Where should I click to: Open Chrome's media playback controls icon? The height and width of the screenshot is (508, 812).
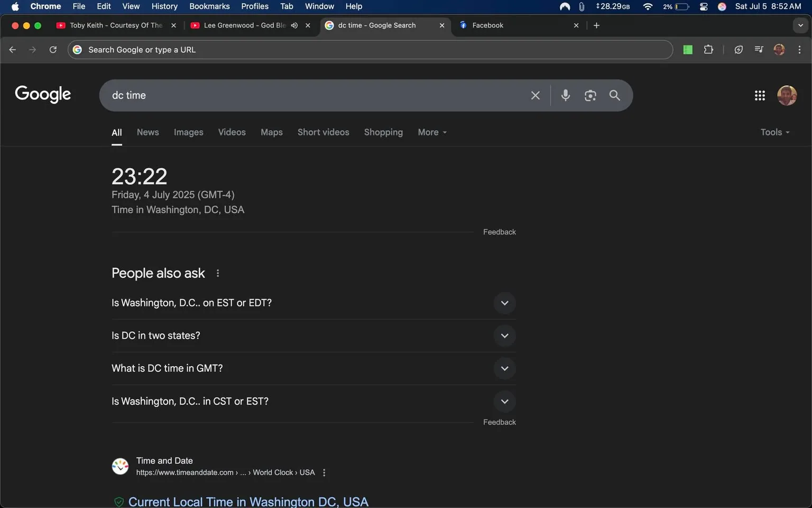(758, 49)
